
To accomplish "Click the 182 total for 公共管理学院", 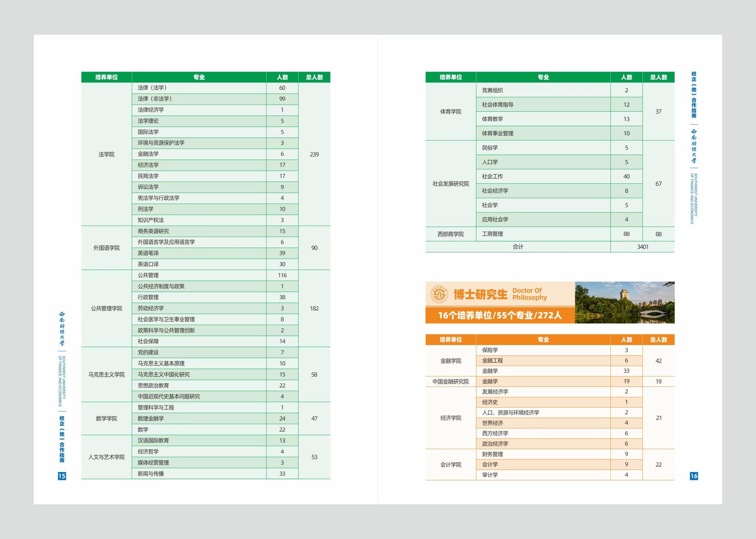I will (x=314, y=308).
